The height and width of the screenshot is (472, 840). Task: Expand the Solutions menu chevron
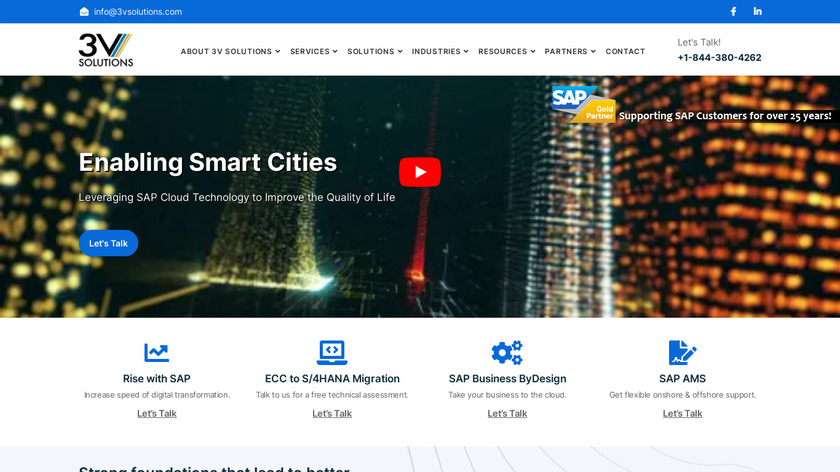pos(400,52)
